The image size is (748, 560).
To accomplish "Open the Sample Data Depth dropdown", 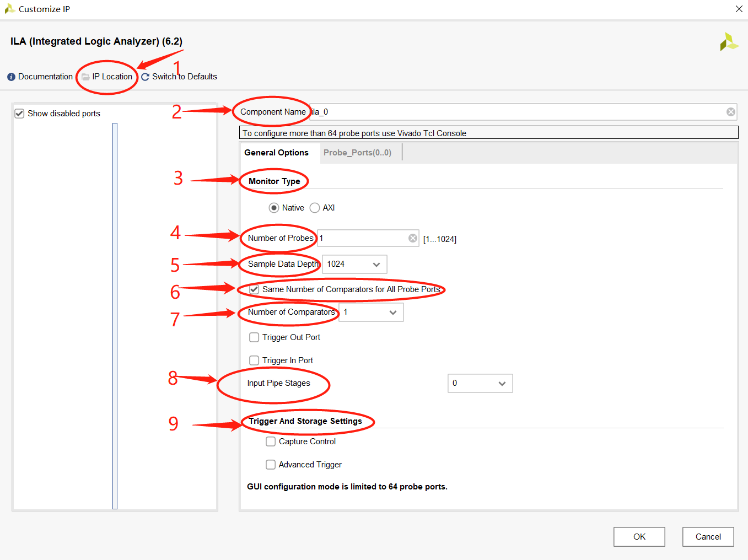I will pos(354,264).
